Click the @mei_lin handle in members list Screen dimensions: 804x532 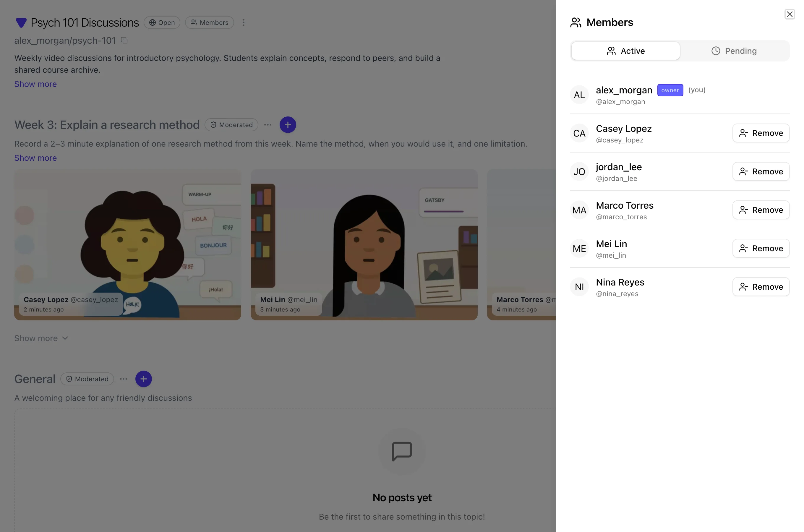611,255
